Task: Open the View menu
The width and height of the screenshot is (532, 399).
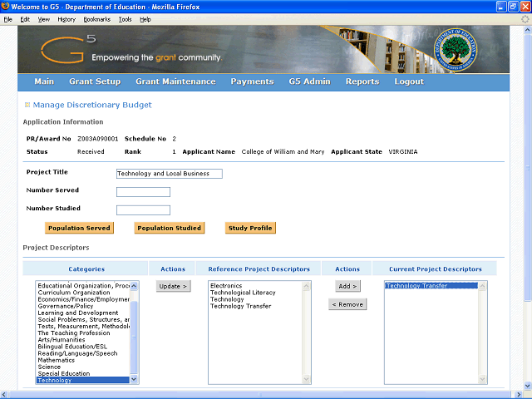Action: (44, 19)
